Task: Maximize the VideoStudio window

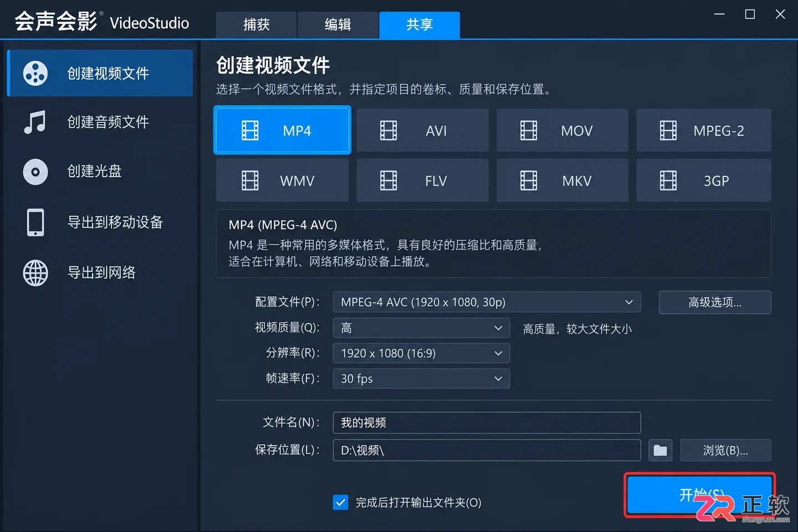Action: 750,14
